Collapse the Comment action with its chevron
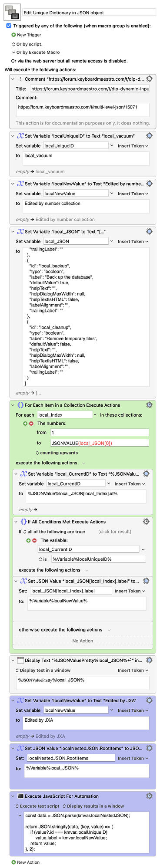Screen dimensions: 160x868 pos(13,79)
